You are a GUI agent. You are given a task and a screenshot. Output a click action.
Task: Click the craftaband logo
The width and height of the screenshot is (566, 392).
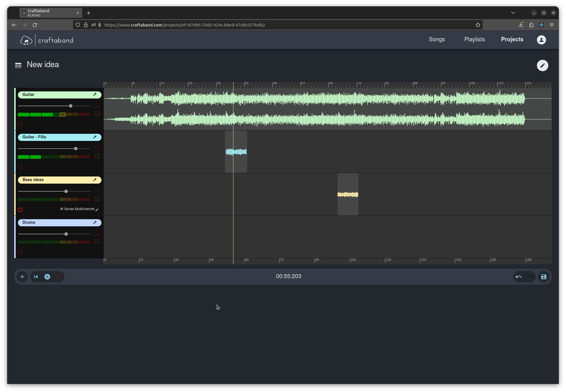click(47, 40)
